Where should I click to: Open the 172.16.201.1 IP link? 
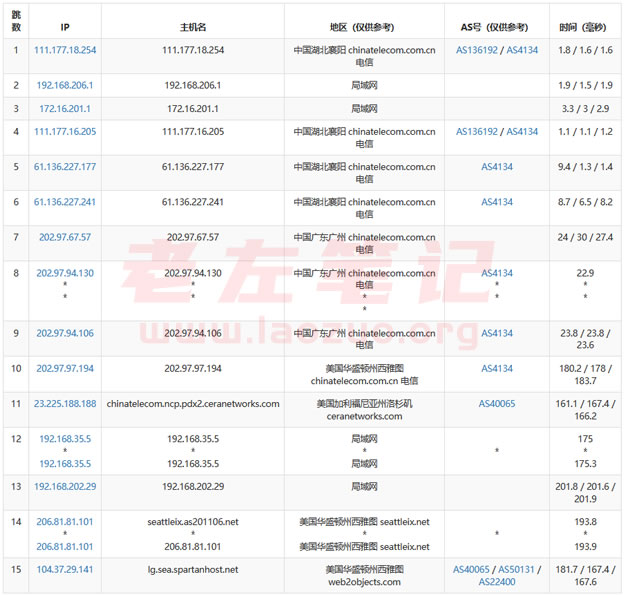65,109
